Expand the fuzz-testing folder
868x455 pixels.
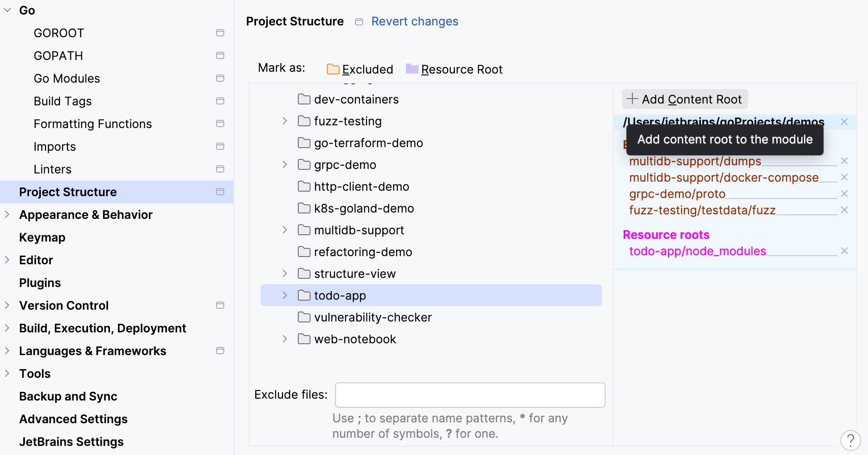click(285, 121)
